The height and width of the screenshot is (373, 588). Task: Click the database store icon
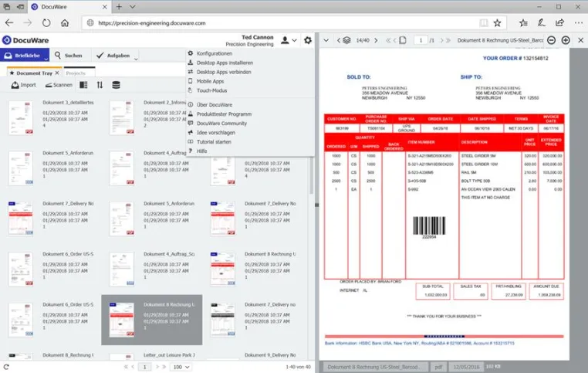click(117, 85)
